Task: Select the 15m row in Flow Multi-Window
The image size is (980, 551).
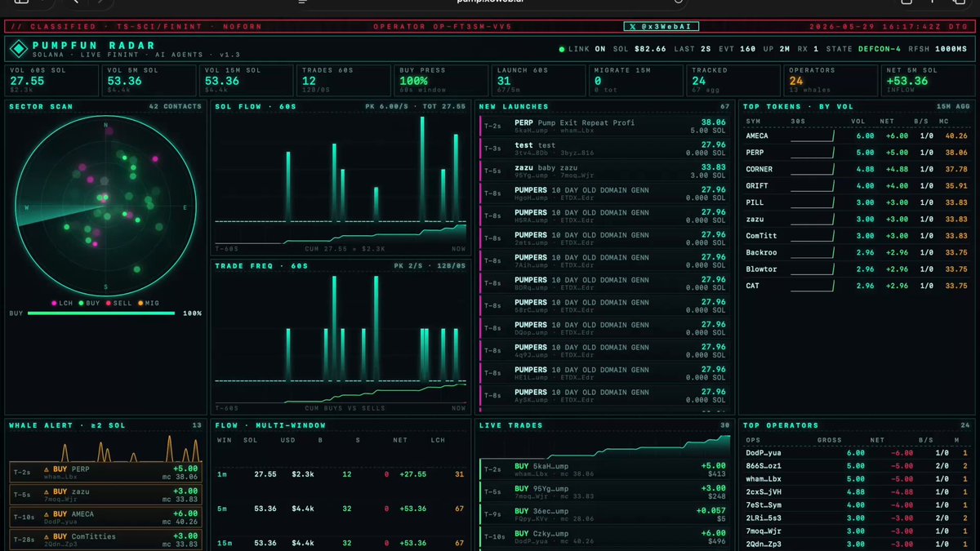Action: (341, 543)
